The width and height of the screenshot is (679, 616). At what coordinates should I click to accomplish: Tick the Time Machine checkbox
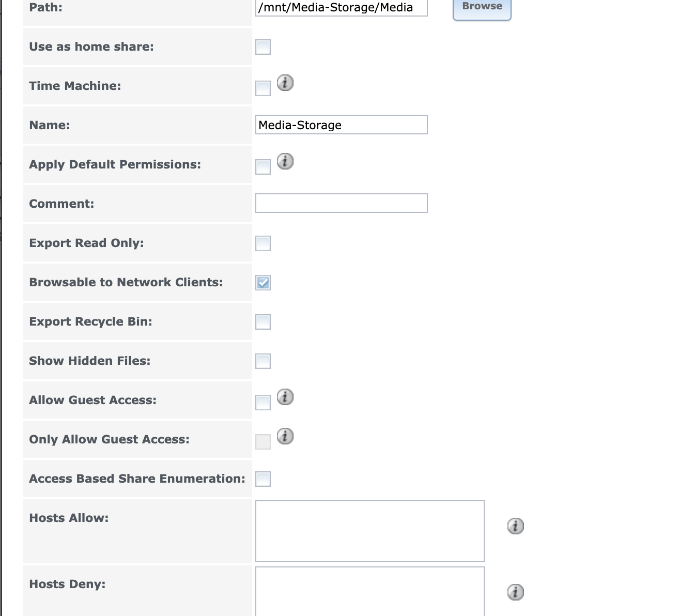[263, 88]
